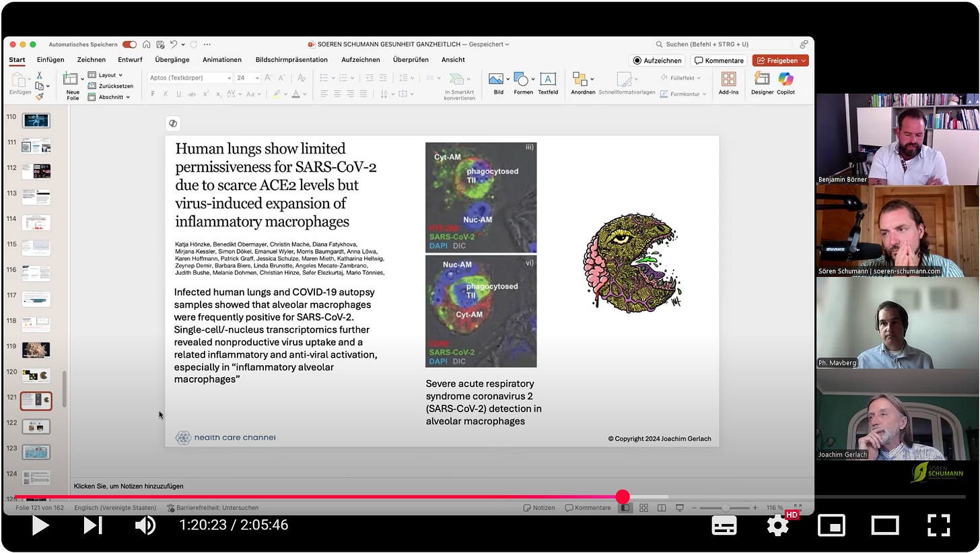The image size is (980, 553).
Task: Click In SmartArt konvertieren icon
Action: point(459,86)
